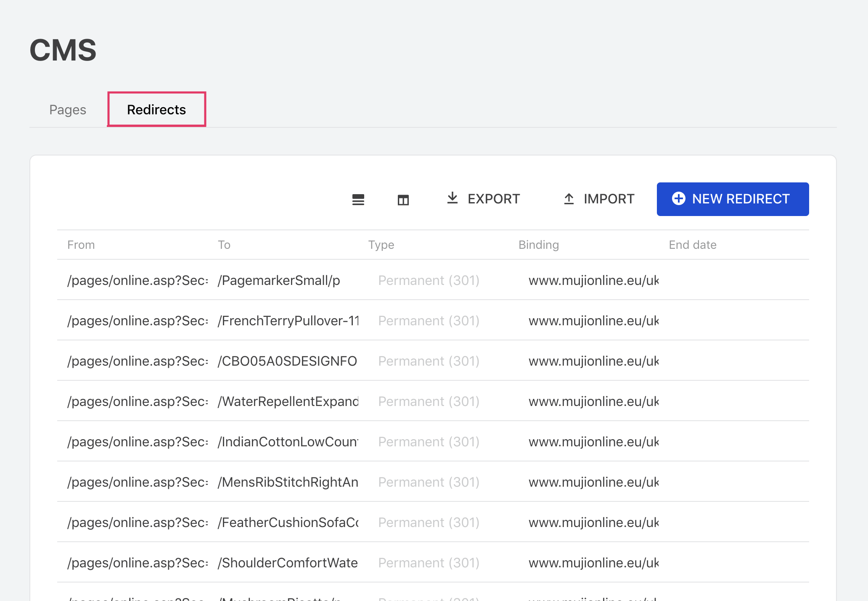
Task: Open the /WaterRepellentExpand redirect entry
Action: click(x=288, y=401)
